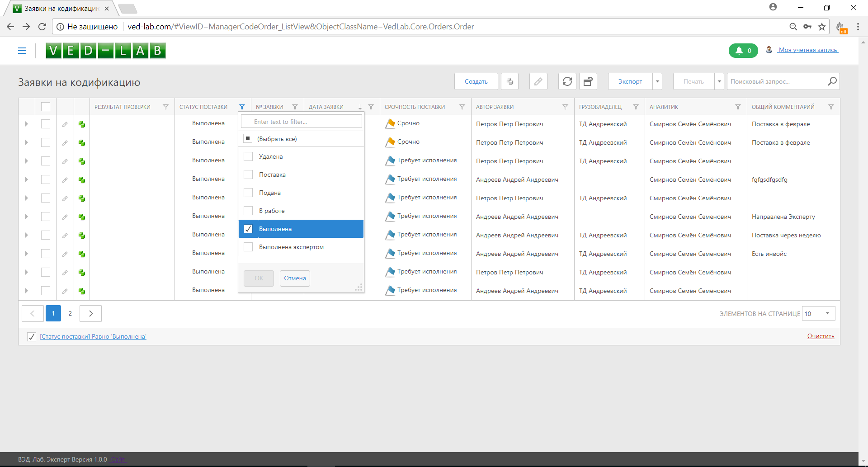Open the Печать dropdown arrow
The image size is (868, 467).
(719, 81)
